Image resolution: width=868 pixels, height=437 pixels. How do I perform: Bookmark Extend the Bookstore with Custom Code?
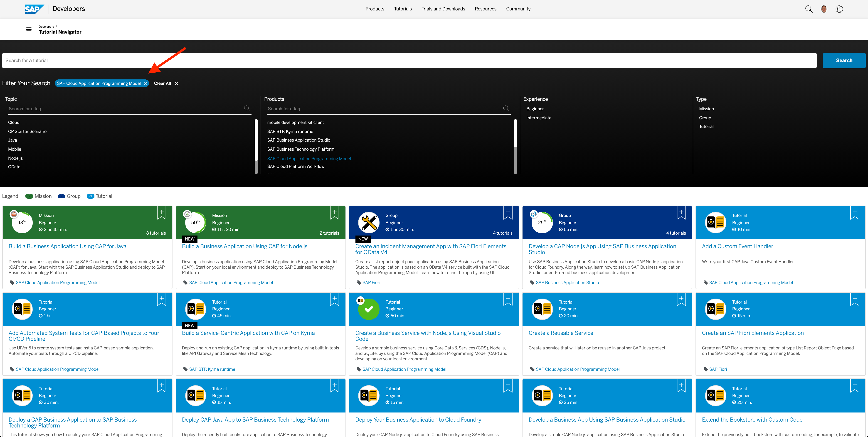click(x=855, y=386)
